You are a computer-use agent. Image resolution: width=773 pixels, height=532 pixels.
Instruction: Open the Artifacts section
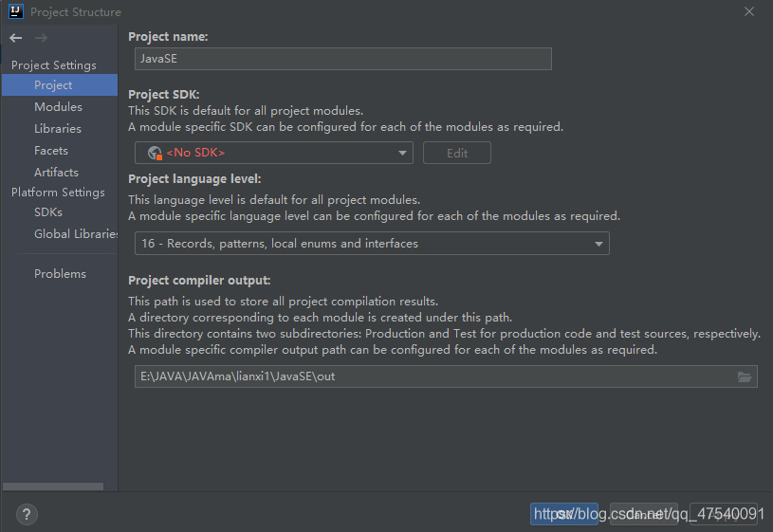(x=56, y=172)
